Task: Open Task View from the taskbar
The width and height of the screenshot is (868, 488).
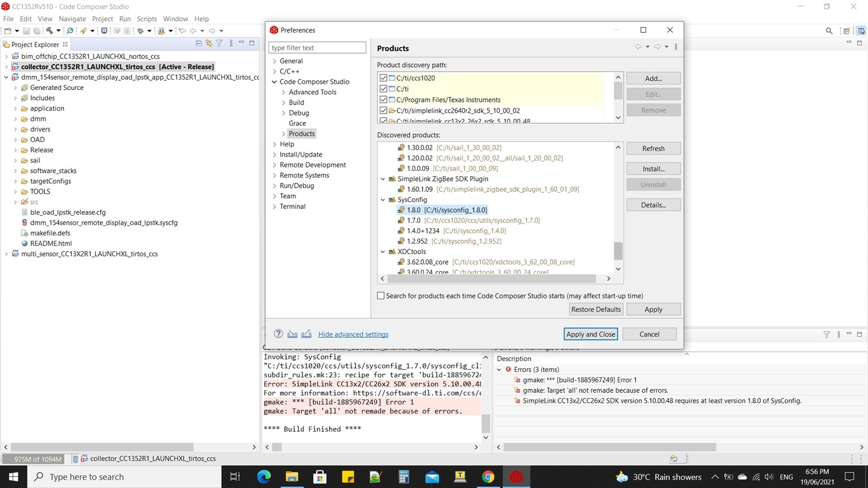Action: pos(235,477)
